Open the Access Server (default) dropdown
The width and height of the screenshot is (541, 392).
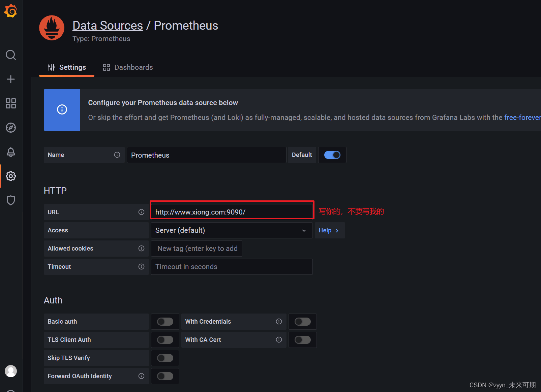click(x=232, y=230)
